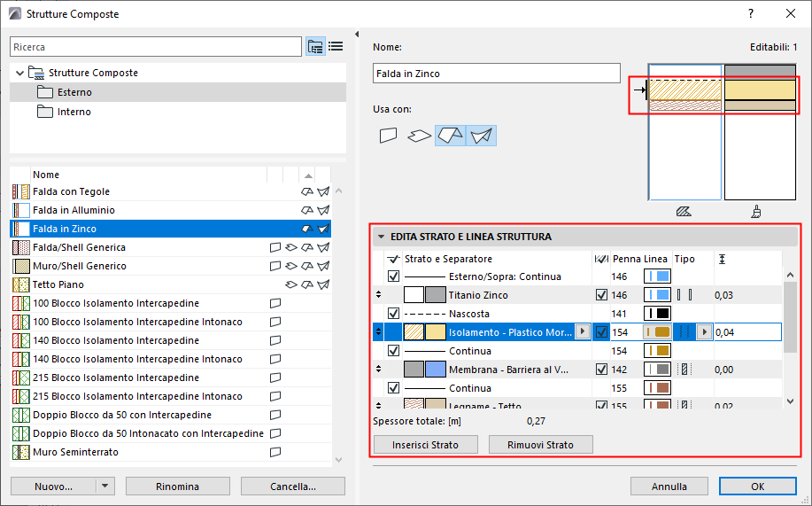Click the Cancella... button

pyautogui.click(x=293, y=487)
